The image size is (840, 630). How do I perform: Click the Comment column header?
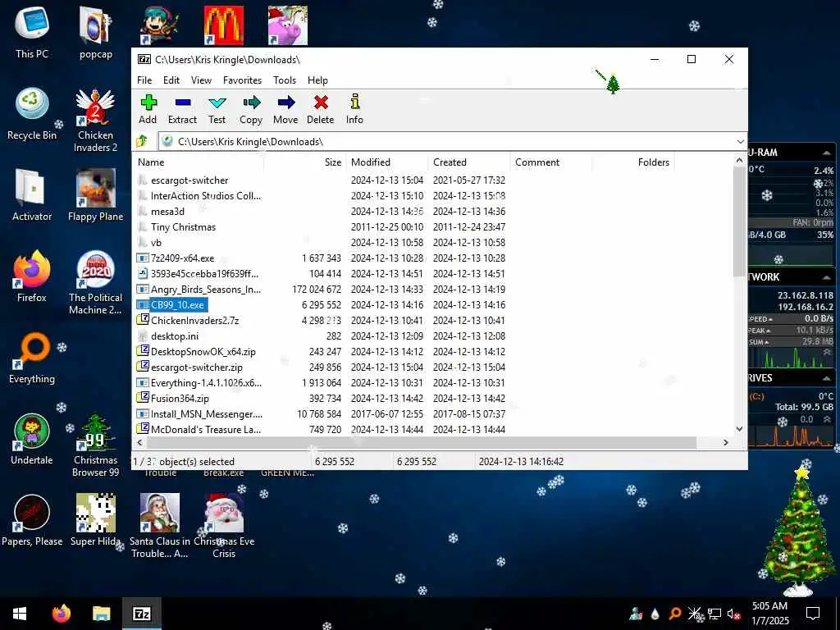click(x=551, y=162)
